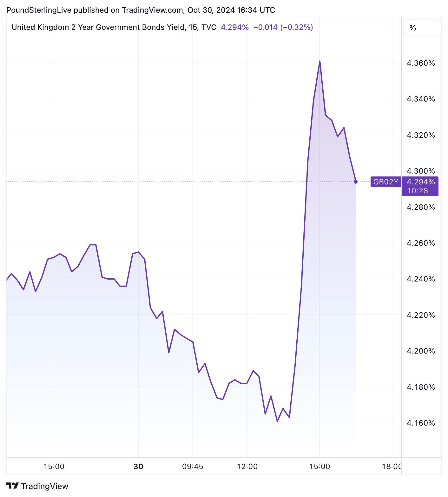
Task: Click the PoundSterlingLive published header text
Action: 141,10
